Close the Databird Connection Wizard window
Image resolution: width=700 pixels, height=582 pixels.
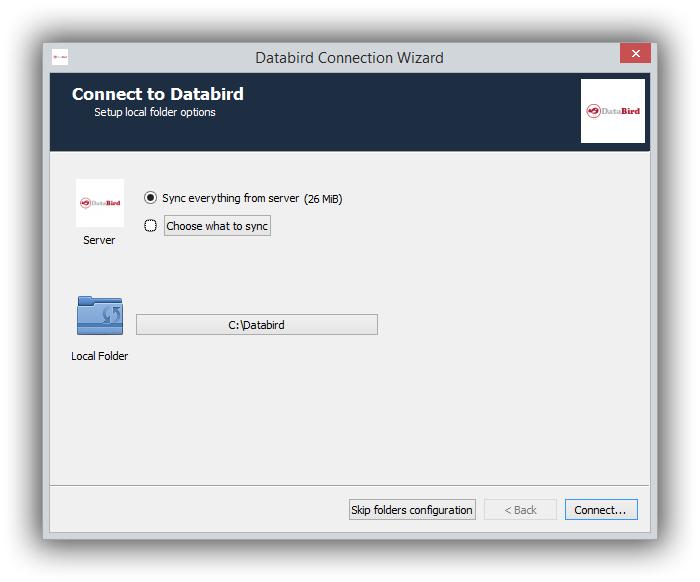pyautogui.click(x=635, y=54)
